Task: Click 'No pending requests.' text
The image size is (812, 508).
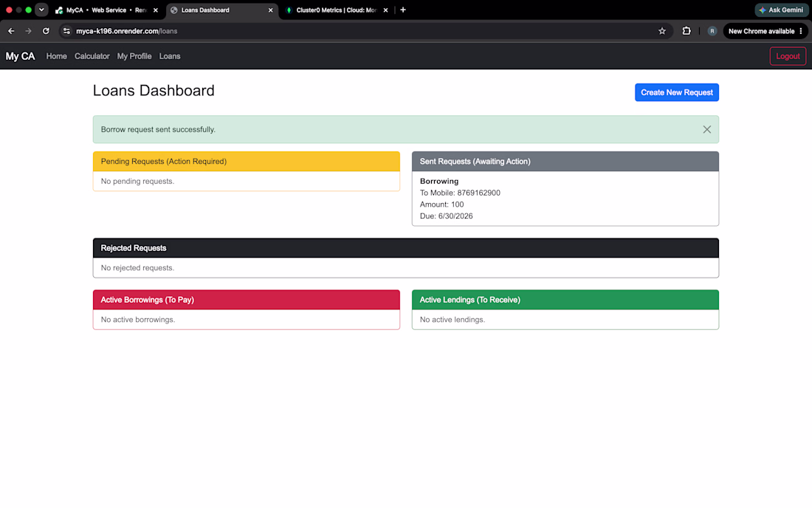Action: (137, 181)
